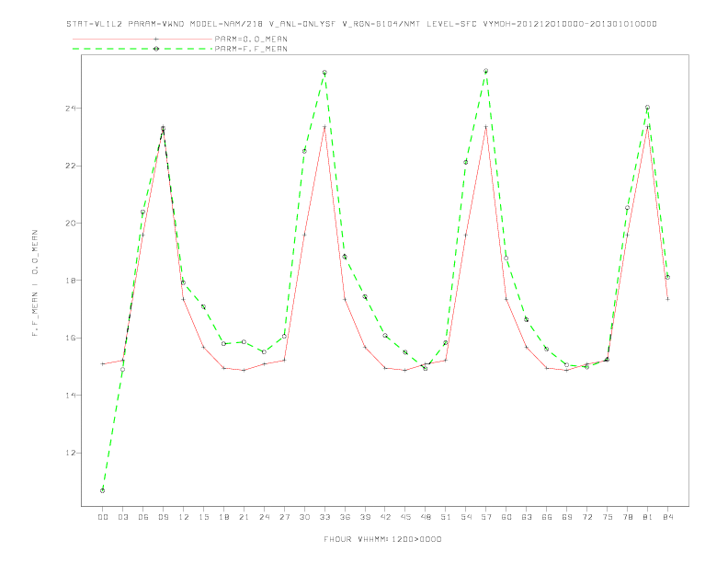Click the x-axis tick label 78
Screen dimensions: 728x563
coord(627,517)
